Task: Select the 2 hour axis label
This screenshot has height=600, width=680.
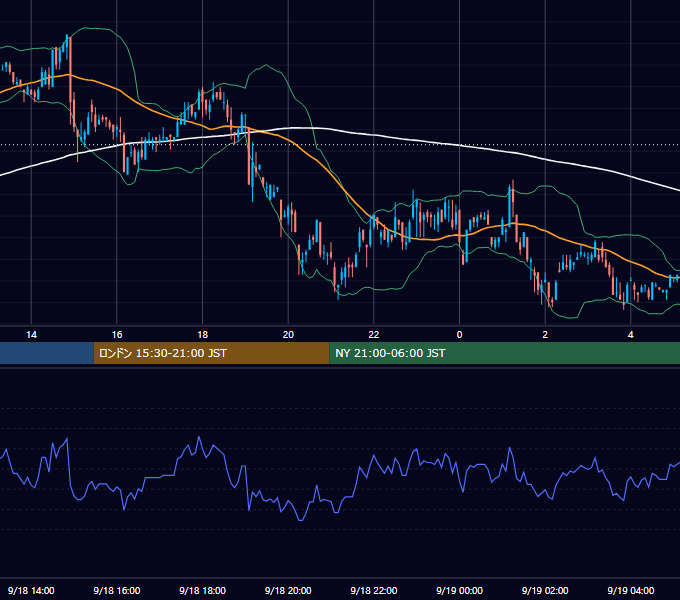Action: click(545, 335)
